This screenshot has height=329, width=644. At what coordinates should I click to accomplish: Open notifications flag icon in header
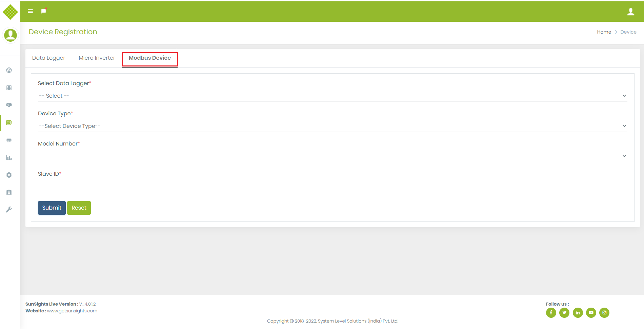(43, 11)
